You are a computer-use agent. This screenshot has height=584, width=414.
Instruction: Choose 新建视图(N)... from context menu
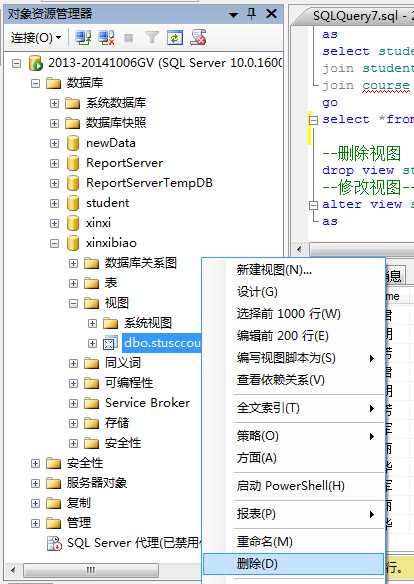coord(294,270)
